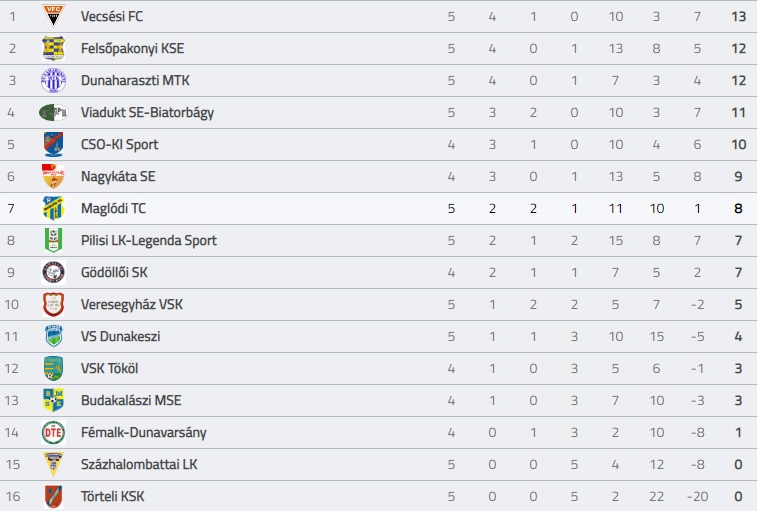
Task: Select the highlighted Maglódi TC table row
Action: [378, 208]
